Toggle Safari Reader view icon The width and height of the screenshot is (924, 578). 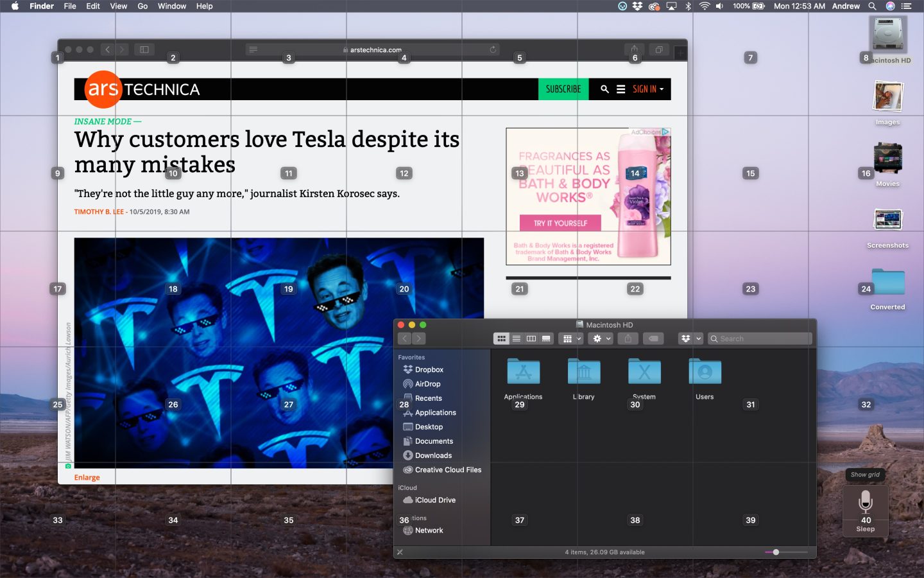click(253, 49)
